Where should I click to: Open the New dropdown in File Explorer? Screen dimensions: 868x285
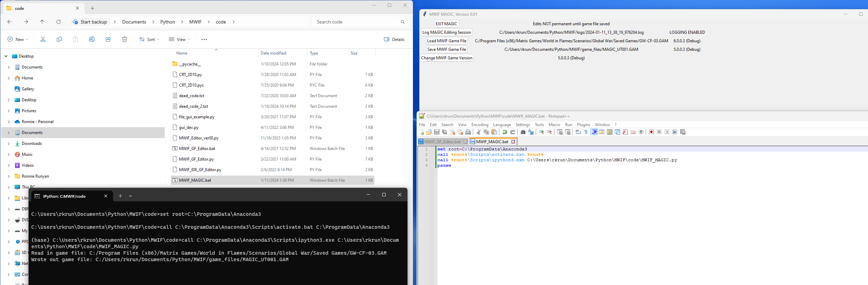click(x=18, y=39)
